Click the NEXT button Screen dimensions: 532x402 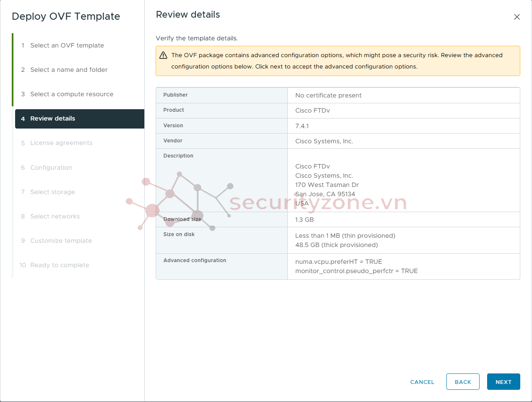pyautogui.click(x=503, y=382)
